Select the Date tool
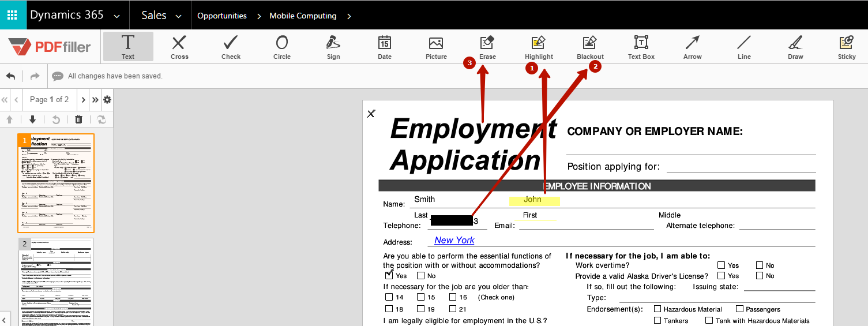 point(385,46)
